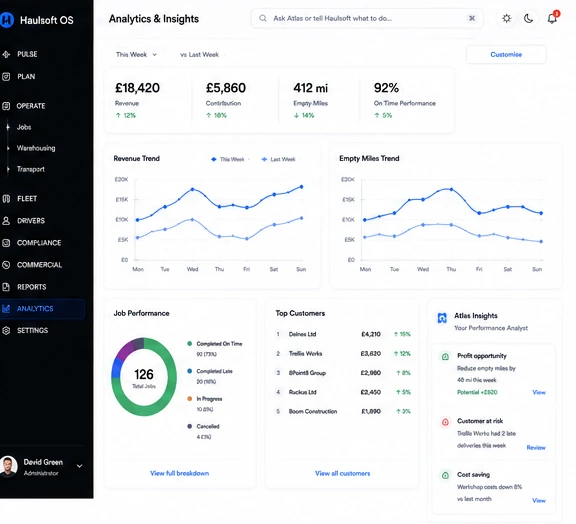Go to the Plan menu item
Screen dimensions: 576x524
click(26, 77)
